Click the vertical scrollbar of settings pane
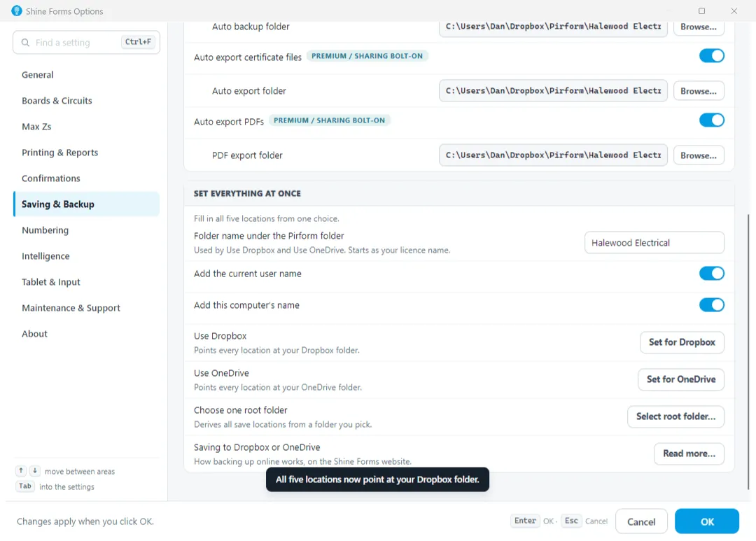The height and width of the screenshot is (541, 756). tap(748, 352)
